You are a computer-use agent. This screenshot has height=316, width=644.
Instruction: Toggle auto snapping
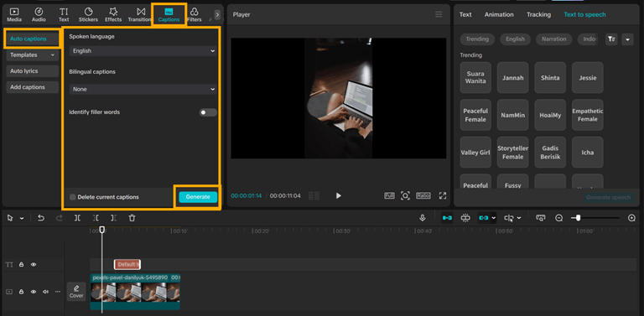click(465, 218)
